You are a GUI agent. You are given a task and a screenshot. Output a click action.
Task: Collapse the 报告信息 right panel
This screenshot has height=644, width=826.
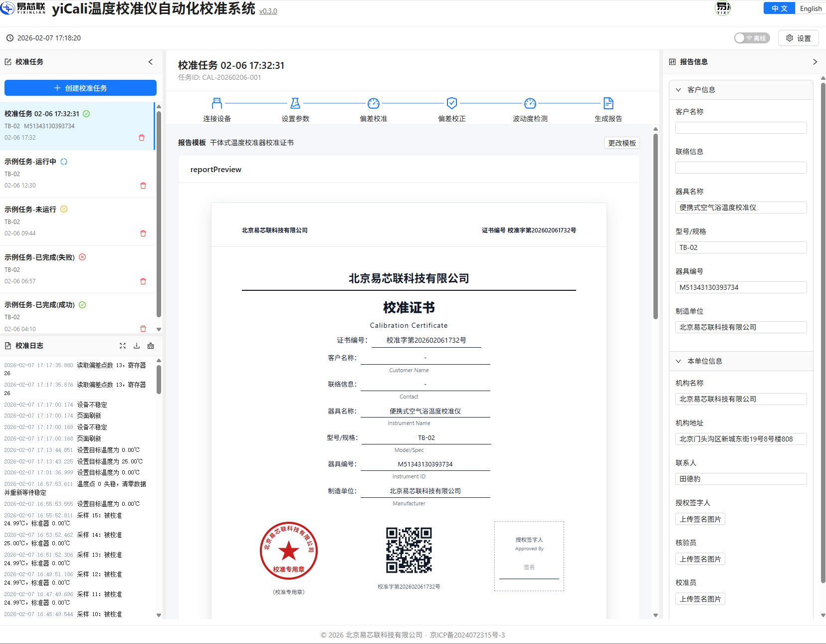pyautogui.click(x=815, y=62)
